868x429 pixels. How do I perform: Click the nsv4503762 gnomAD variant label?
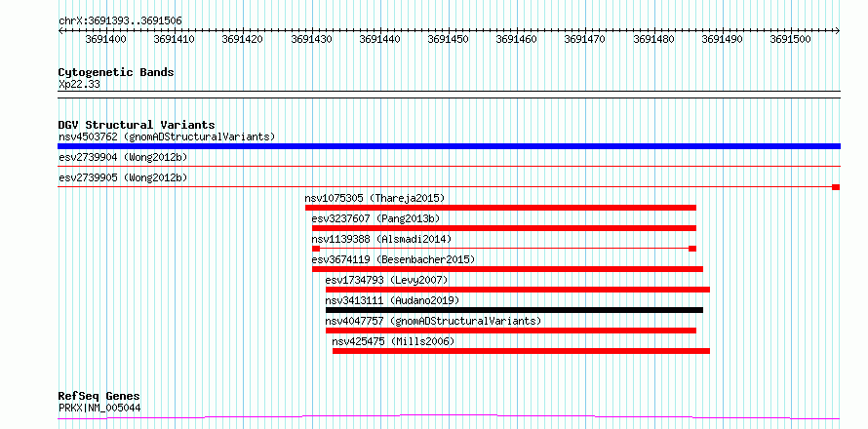(x=167, y=136)
